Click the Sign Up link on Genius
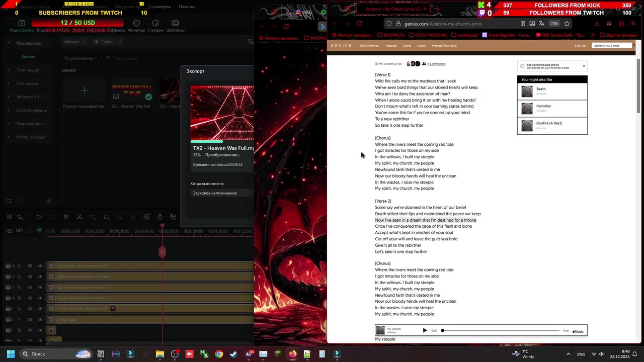This screenshot has height=362, width=644. (580, 46)
